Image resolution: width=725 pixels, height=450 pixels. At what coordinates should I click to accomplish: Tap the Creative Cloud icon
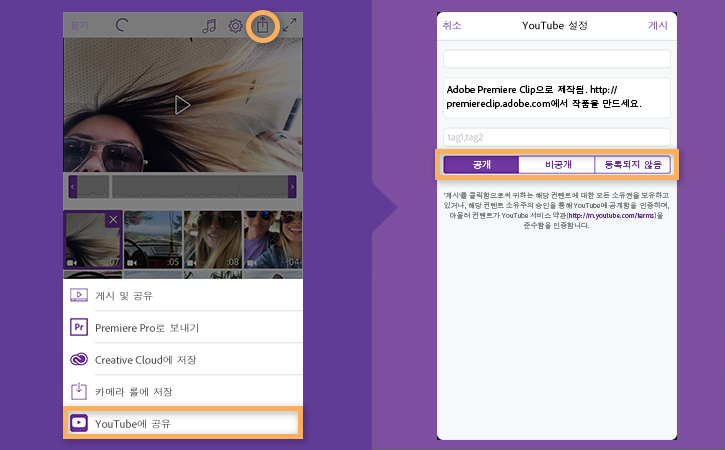79,359
